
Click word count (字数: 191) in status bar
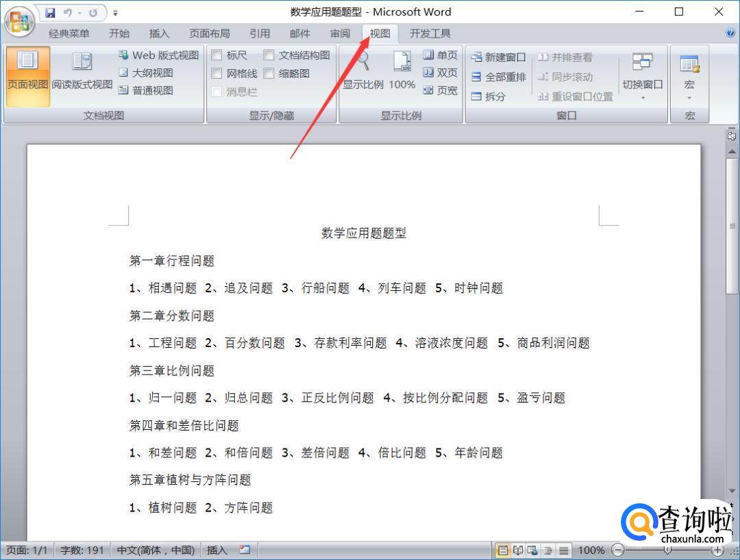coord(82,550)
